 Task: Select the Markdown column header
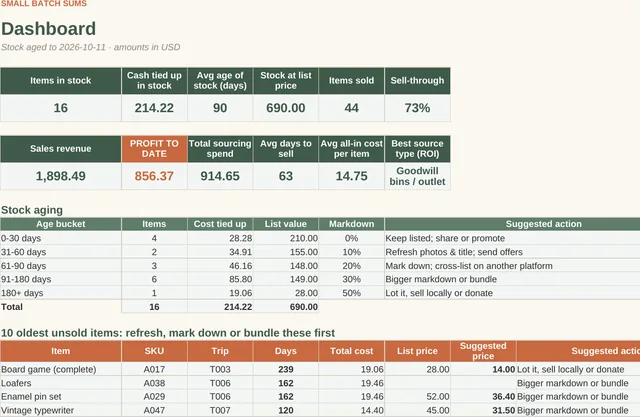click(x=351, y=224)
